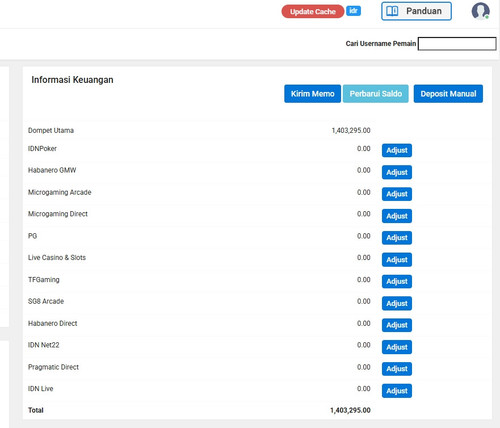500x428 pixels.
Task: Click the IDN Net22 row label
Action: pyautogui.click(x=44, y=345)
